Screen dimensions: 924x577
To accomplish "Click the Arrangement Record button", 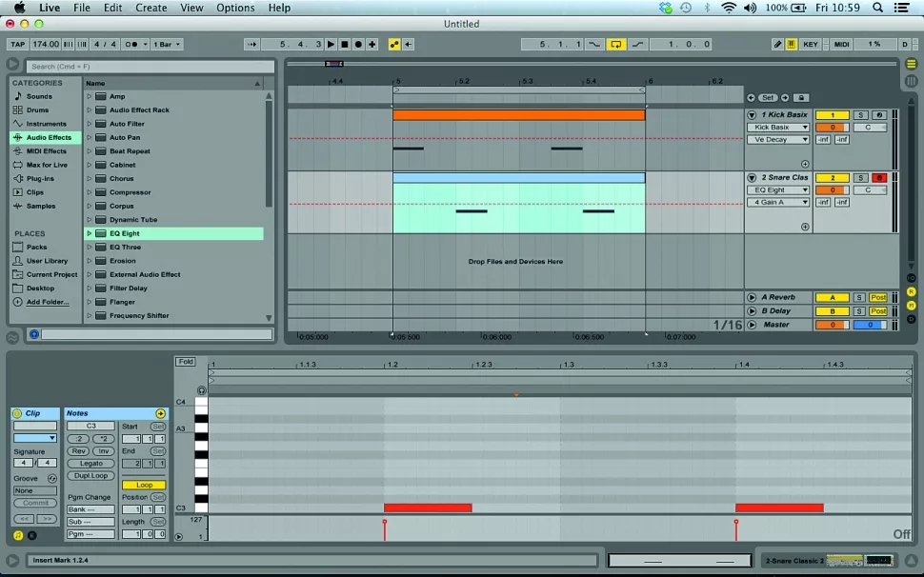I will pyautogui.click(x=358, y=45).
